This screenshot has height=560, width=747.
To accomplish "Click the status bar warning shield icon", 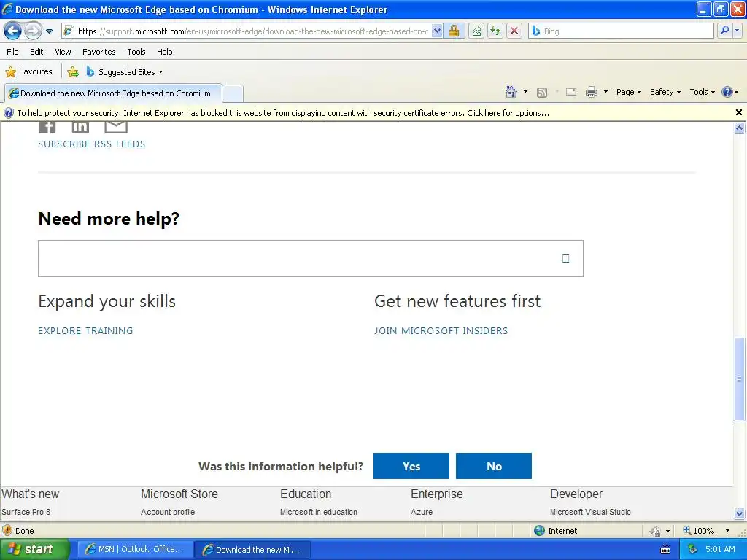I will [x=7, y=531].
